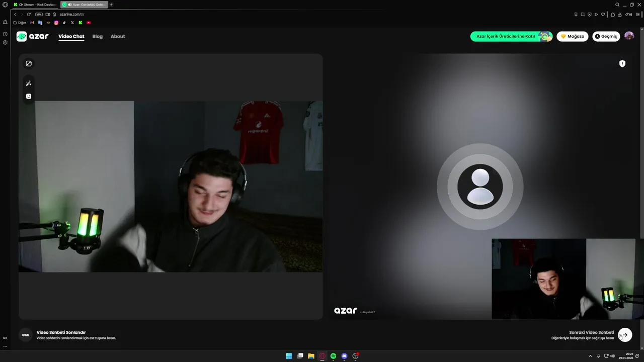Screen dimensions: 644x362
Task: Open the About page
Action: (x=118, y=36)
